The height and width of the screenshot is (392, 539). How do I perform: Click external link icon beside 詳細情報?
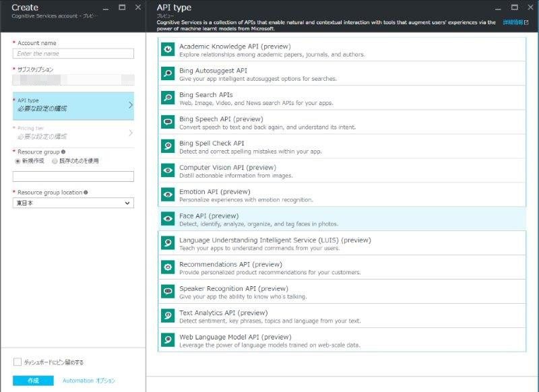tap(526, 22)
